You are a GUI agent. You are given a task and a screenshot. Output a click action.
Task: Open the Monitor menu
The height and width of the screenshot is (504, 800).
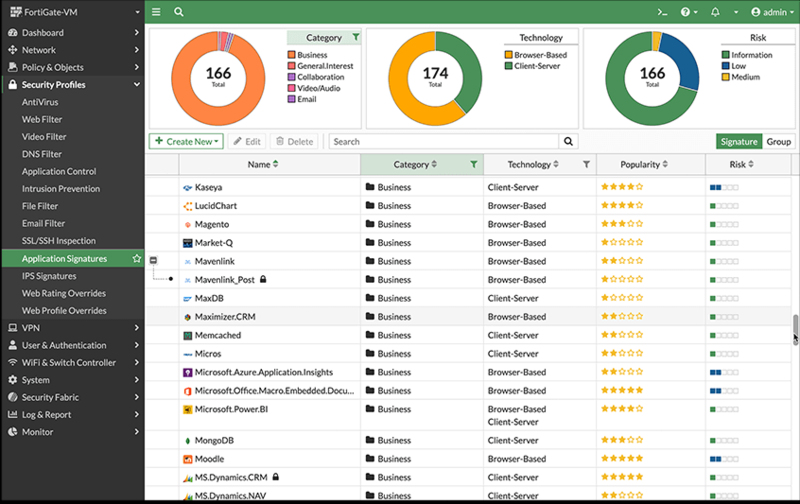click(72, 432)
